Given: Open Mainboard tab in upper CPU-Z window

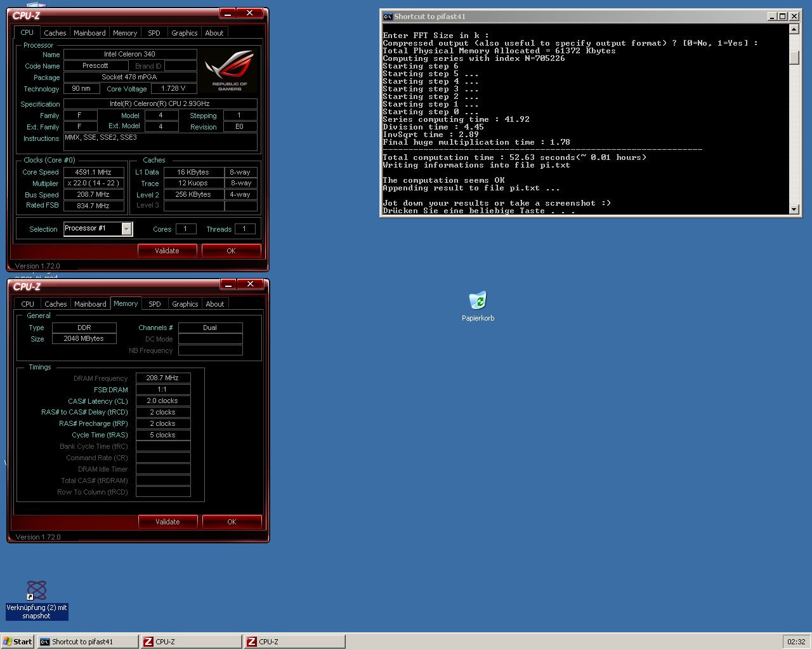Looking at the screenshot, I should coord(89,33).
